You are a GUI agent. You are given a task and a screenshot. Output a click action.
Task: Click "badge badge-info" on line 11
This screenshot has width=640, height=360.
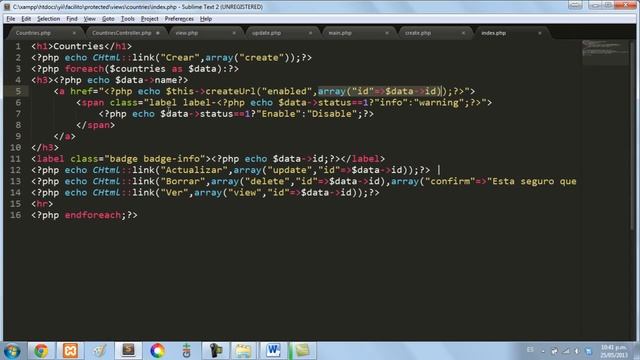click(155, 159)
